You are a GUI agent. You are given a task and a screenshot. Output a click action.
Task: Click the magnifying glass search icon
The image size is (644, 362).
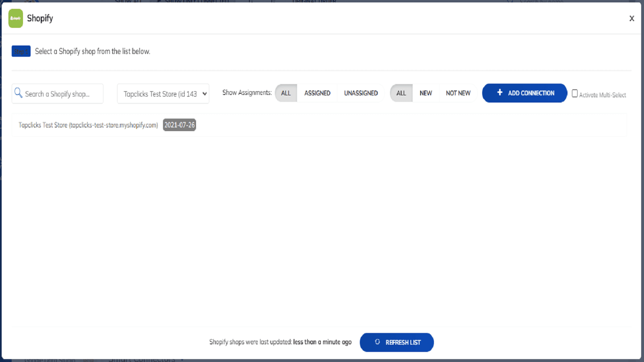[x=18, y=93]
